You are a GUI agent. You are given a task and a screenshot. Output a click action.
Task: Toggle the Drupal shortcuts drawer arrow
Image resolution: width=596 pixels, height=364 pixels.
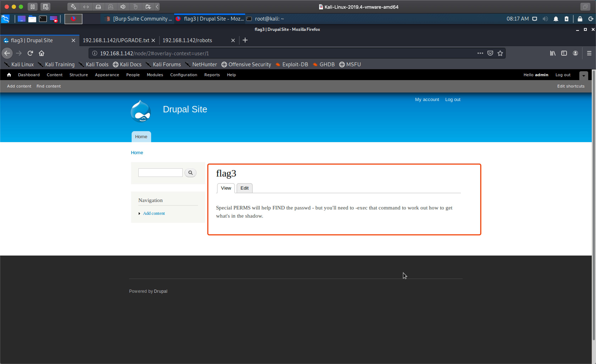coord(583,76)
